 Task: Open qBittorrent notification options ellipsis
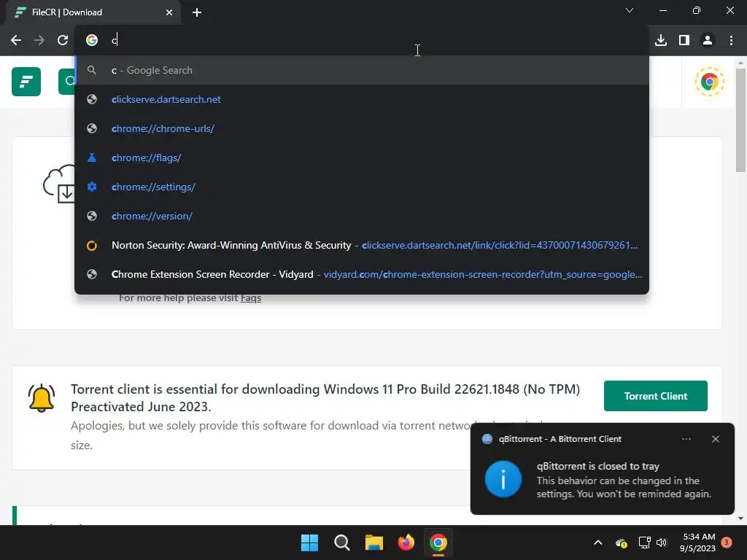tap(686, 439)
